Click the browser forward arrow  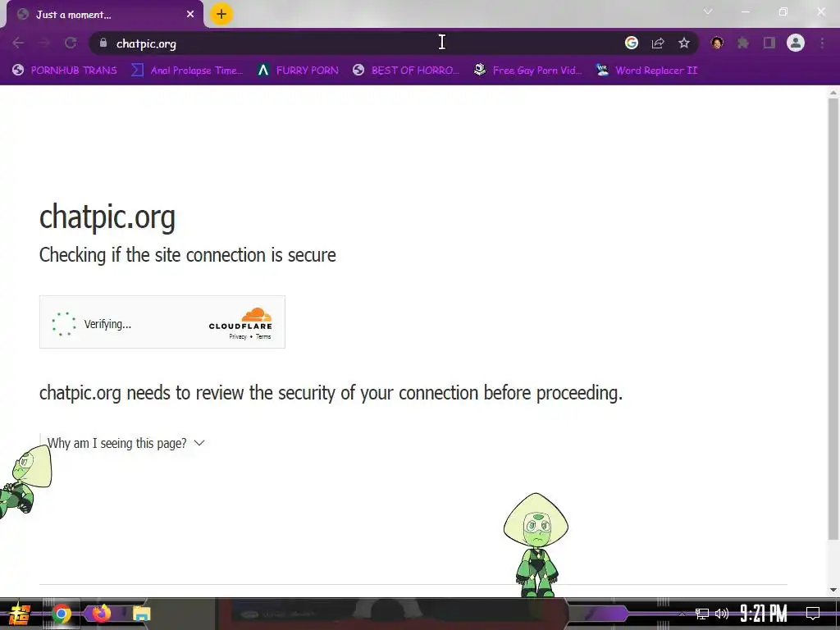click(x=44, y=43)
